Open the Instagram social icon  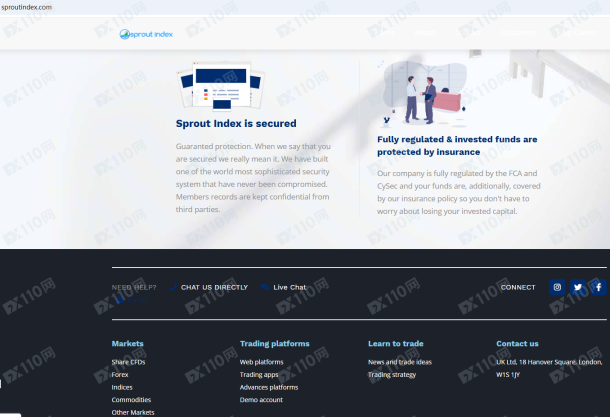[557, 287]
